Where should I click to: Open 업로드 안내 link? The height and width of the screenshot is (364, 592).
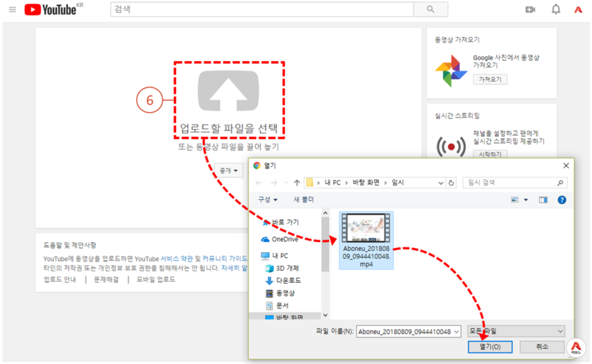pyautogui.click(x=59, y=279)
